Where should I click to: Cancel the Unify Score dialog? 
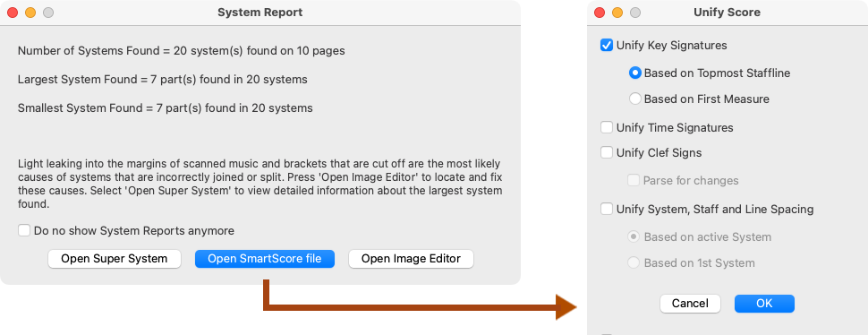click(x=690, y=304)
